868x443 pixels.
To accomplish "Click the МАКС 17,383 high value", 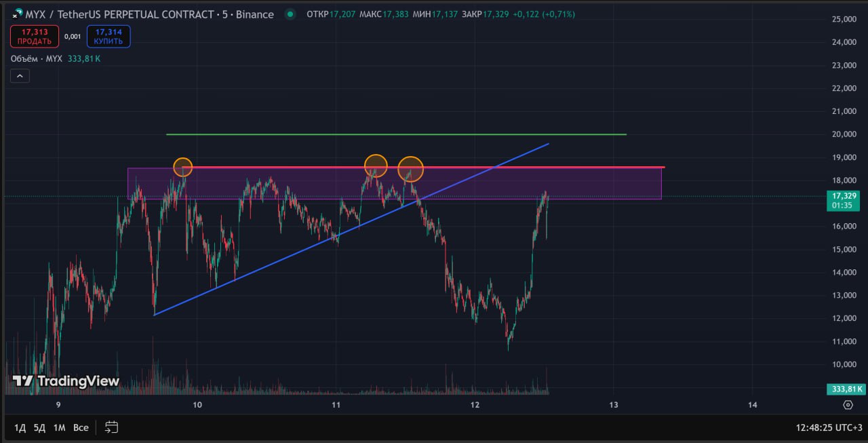I will [384, 14].
